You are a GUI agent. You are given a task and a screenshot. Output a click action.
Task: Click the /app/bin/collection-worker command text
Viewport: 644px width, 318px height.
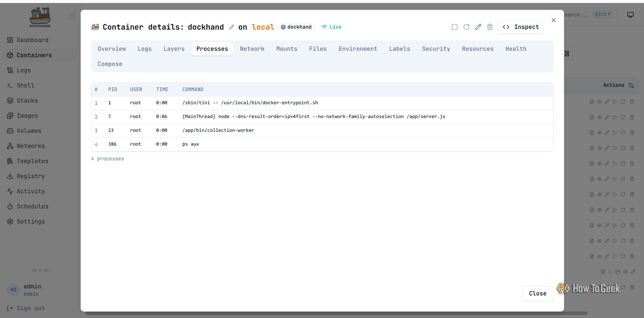(x=218, y=130)
